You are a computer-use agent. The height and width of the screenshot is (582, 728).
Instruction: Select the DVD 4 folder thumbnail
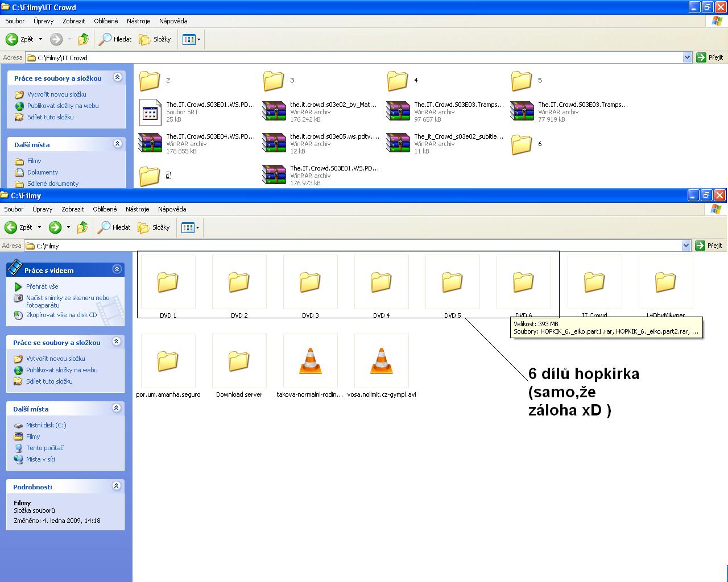pyautogui.click(x=381, y=282)
